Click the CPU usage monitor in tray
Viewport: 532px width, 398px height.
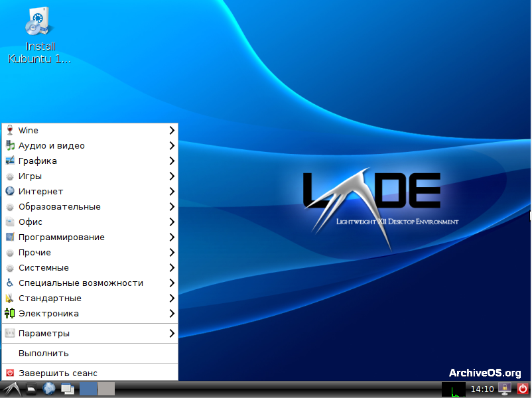pyautogui.click(x=454, y=389)
